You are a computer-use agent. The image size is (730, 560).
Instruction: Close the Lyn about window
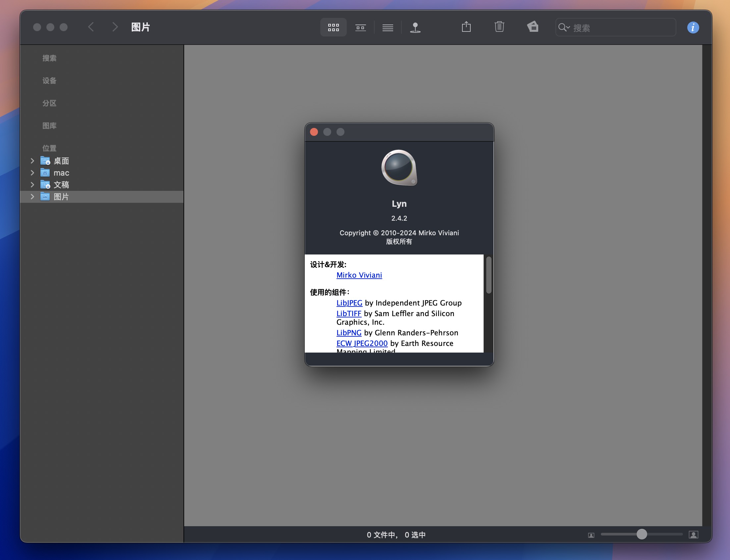tap(314, 132)
